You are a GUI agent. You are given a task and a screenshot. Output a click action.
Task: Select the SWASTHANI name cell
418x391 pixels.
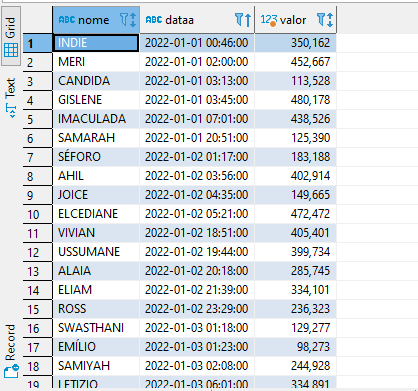coord(96,328)
